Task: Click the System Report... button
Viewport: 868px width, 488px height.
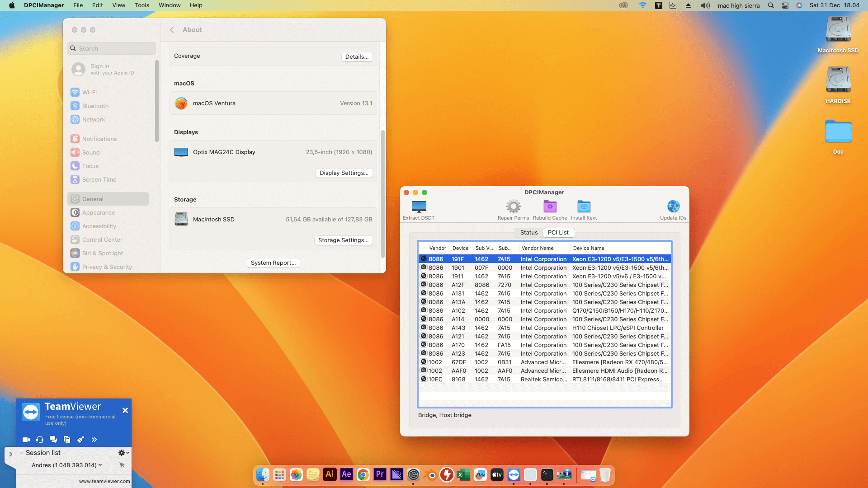Action: (273, 263)
